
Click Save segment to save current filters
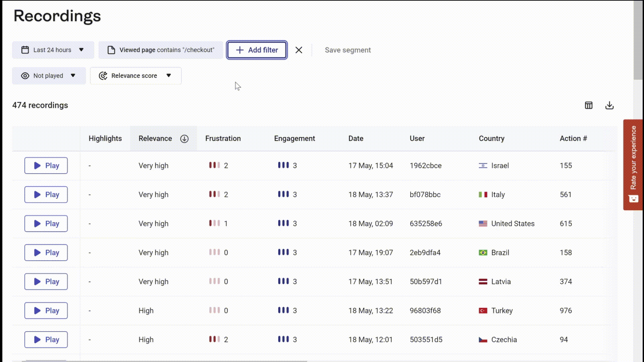348,50
